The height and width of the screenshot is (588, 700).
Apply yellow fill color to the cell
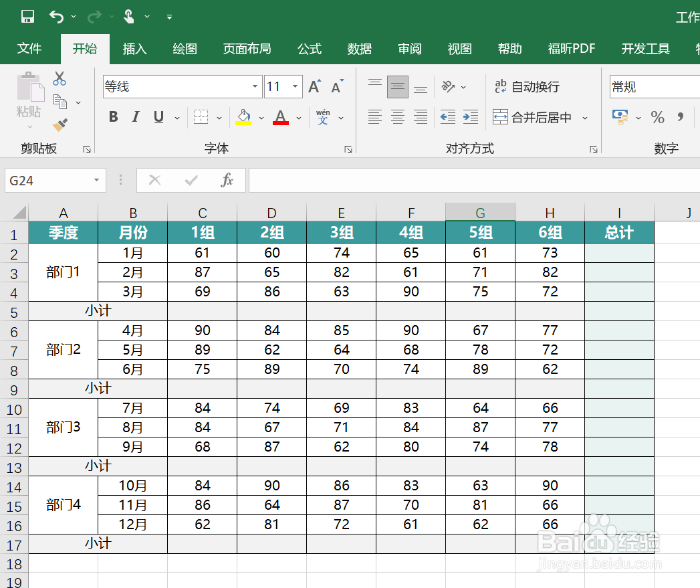(243, 116)
